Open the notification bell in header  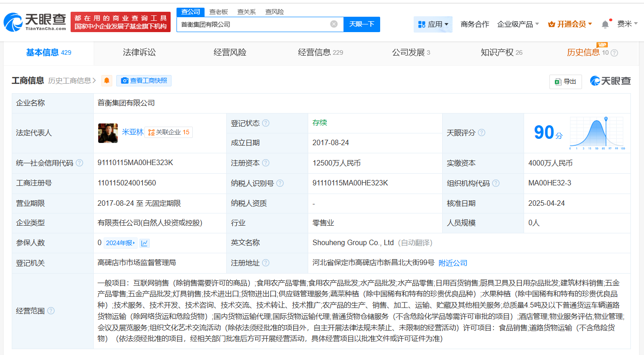(605, 24)
